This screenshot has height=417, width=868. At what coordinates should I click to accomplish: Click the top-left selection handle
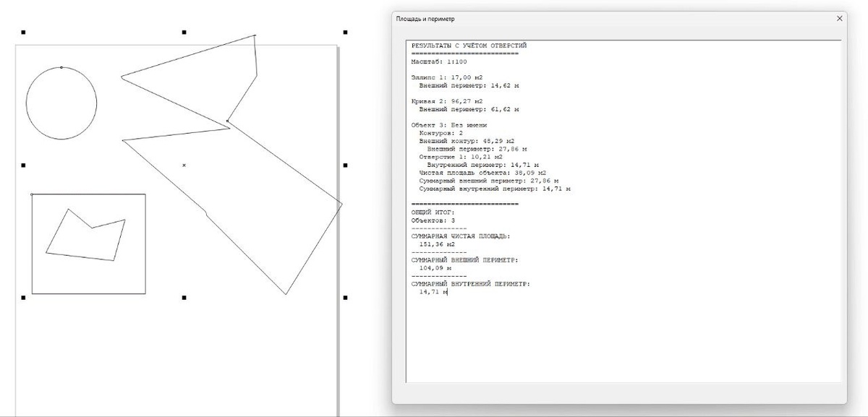click(x=23, y=32)
